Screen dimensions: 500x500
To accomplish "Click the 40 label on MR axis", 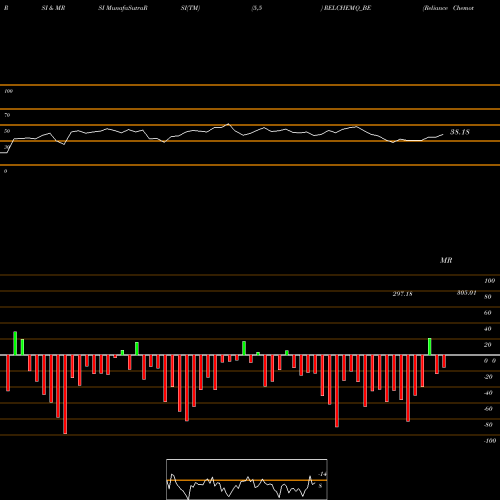I will pos(488,329).
